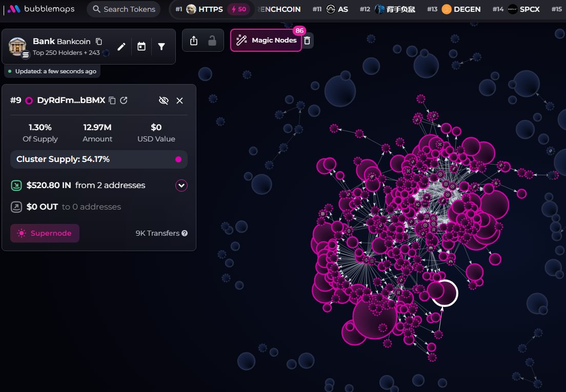Viewport: 566px width, 392px height.
Task: Expand the Cluster Supply 54.17% row
Action: point(98,159)
